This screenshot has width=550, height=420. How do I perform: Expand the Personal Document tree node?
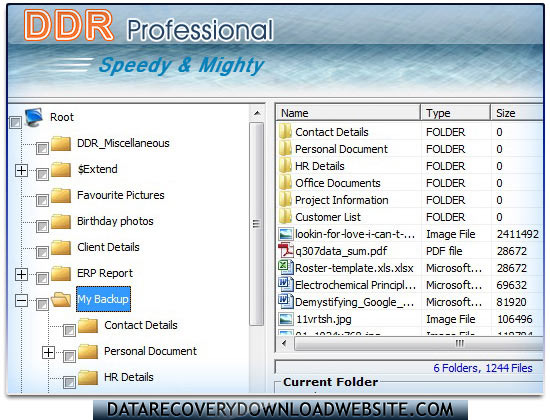[x=48, y=352]
